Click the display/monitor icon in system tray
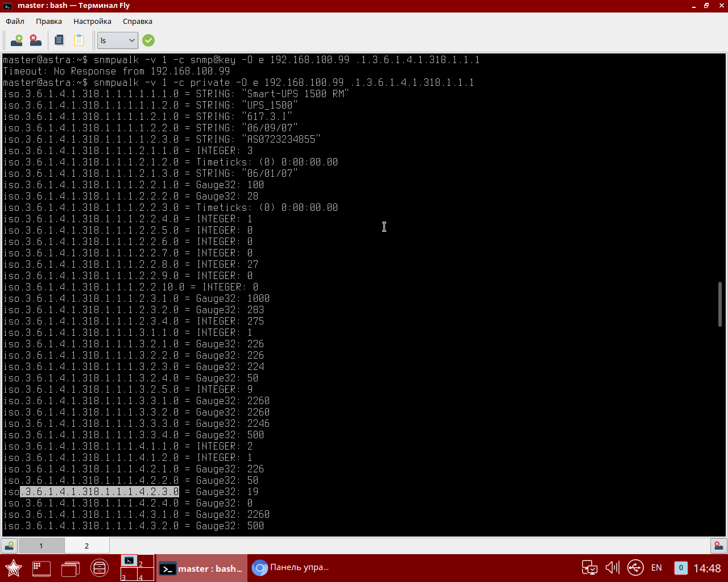The height and width of the screenshot is (582, 728). [x=590, y=567]
